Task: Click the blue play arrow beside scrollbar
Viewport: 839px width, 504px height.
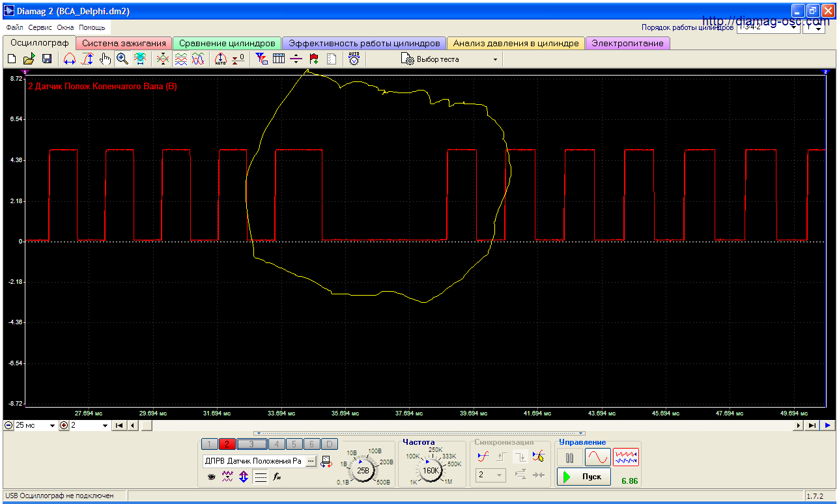Action: click(827, 425)
